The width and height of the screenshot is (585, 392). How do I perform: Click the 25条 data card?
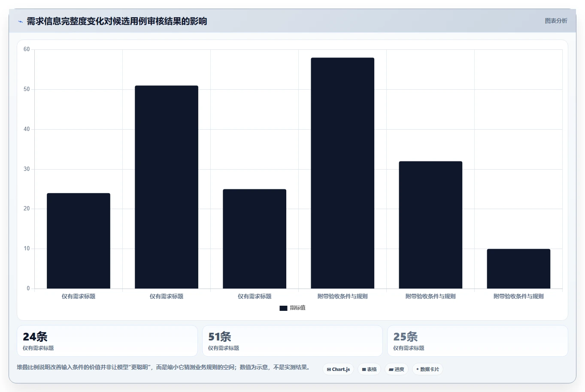(x=478, y=341)
